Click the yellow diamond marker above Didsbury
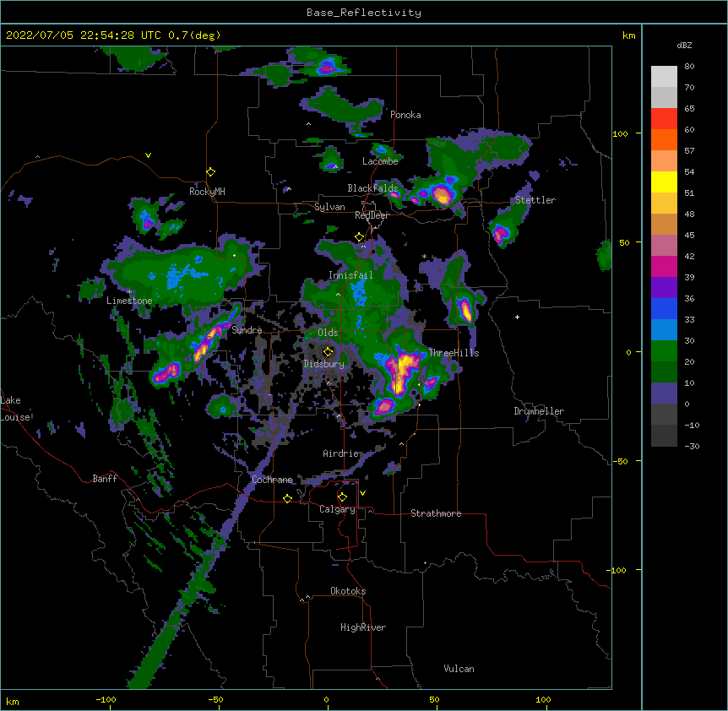The width and height of the screenshot is (728, 711). click(328, 352)
